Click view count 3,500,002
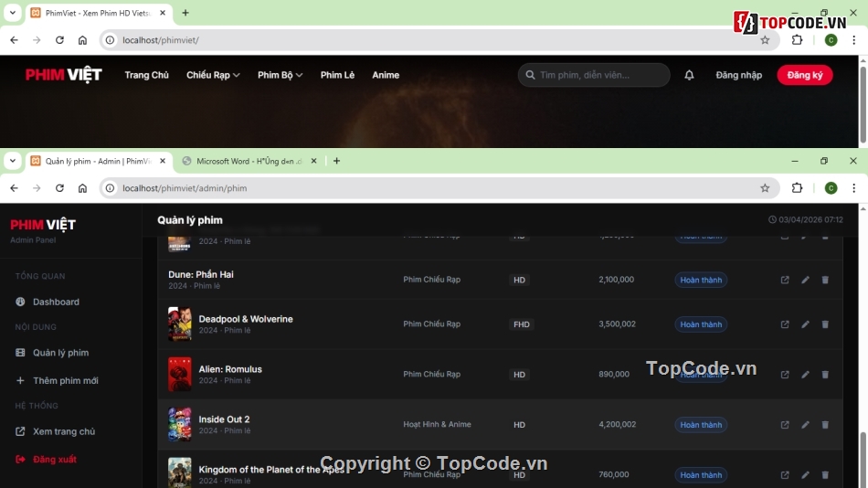868x488 pixels. point(618,324)
